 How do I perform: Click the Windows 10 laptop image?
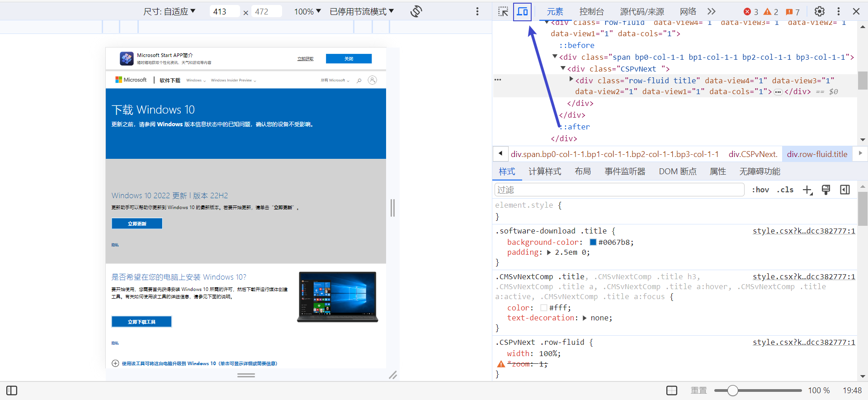(337, 297)
